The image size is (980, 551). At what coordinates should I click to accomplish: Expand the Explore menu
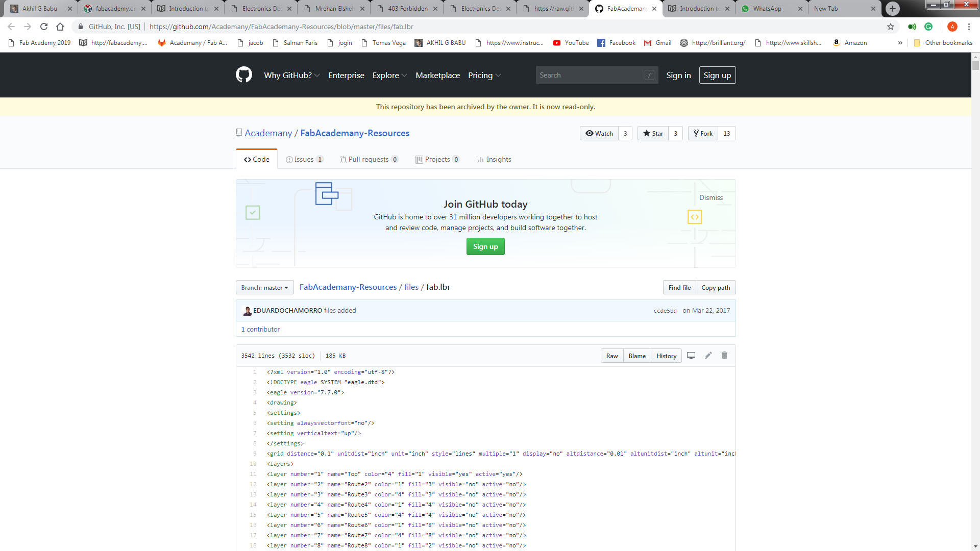point(389,75)
